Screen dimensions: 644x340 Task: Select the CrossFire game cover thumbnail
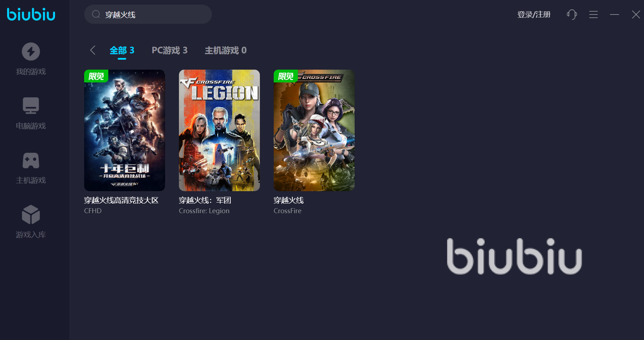pos(314,130)
